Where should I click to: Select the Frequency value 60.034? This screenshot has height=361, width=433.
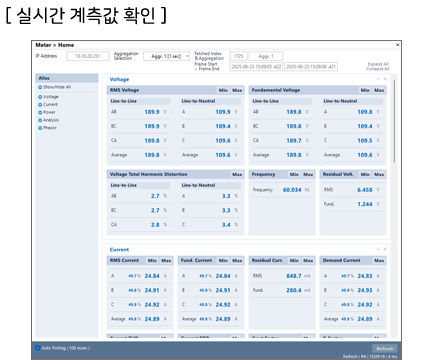292,190
